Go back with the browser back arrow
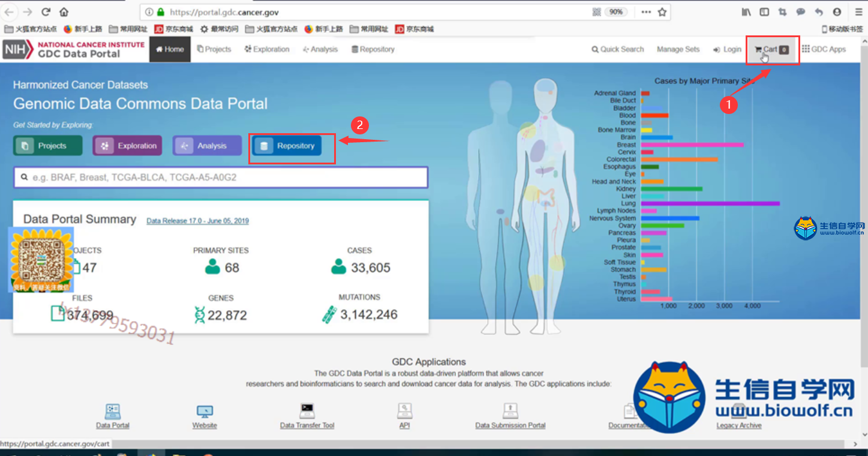The height and width of the screenshot is (456, 868). [10, 12]
